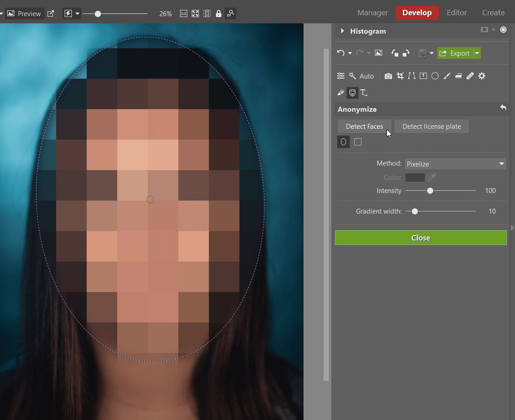
Task: Click the fit-height zoom icon
Action: click(207, 13)
